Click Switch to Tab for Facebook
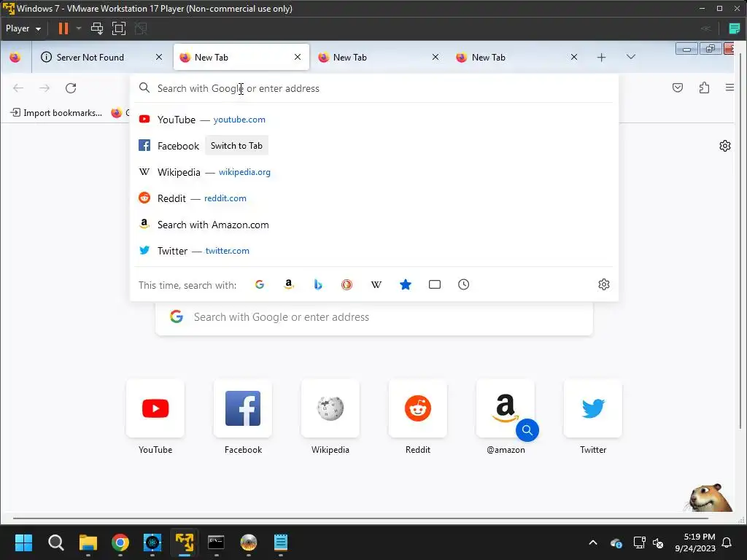The image size is (747, 560). point(236,146)
